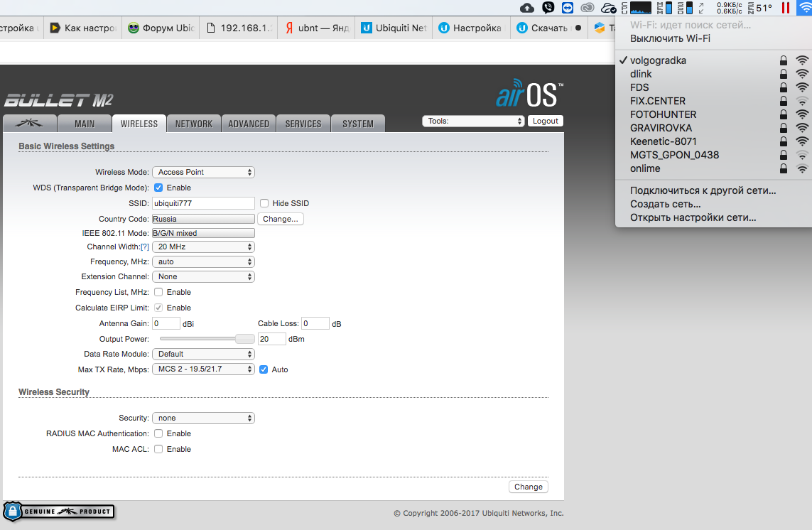Switch to the Форум Ubiquiti browser tab
The width and height of the screenshot is (812, 530).
tap(161, 28)
